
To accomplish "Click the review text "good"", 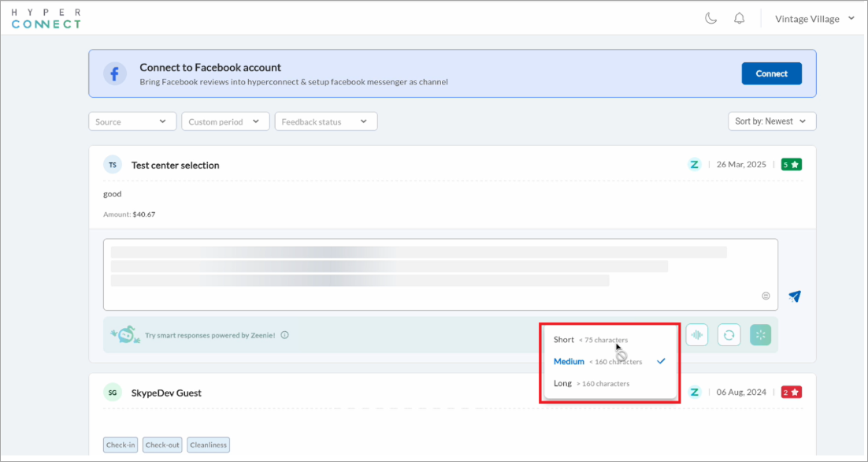I will point(113,195).
